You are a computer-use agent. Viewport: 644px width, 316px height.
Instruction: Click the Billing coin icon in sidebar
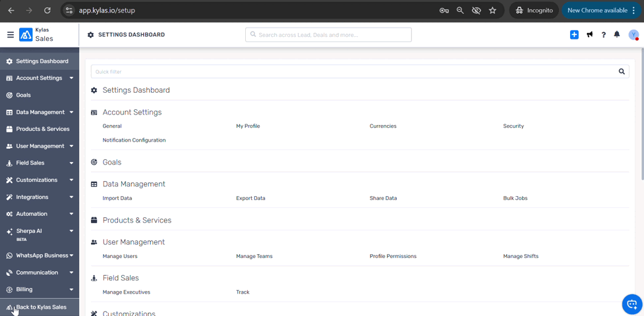[9, 289]
